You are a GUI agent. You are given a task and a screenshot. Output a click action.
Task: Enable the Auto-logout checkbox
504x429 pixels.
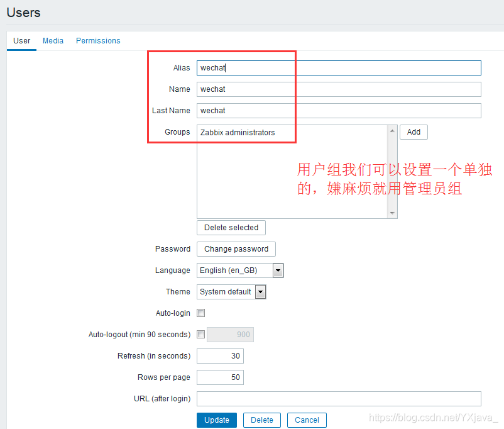coord(201,335)
